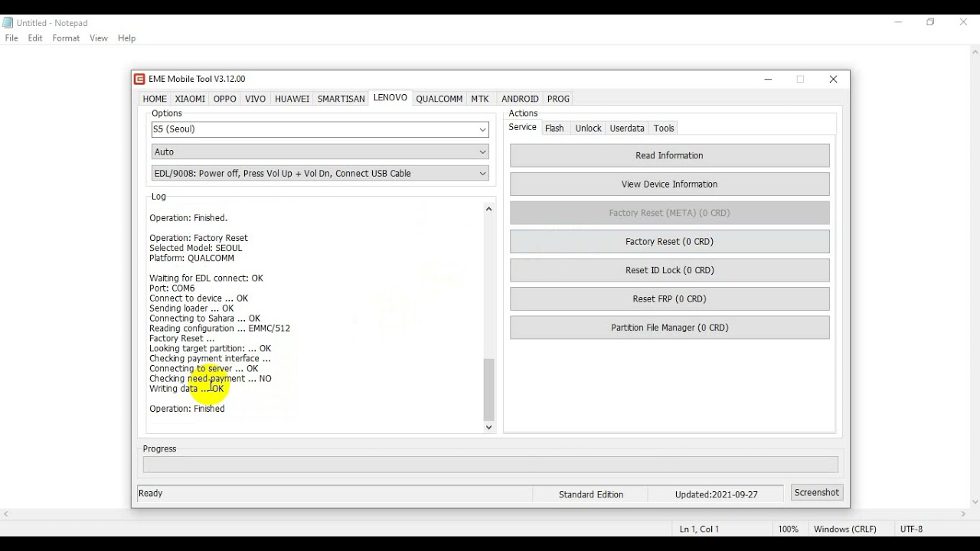Switch to the ANDROID tab
Screen dimensions: 980x551
520,99
